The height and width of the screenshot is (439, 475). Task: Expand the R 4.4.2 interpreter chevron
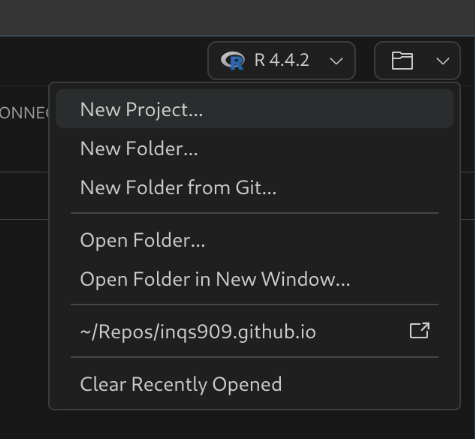tap(336, 61)
